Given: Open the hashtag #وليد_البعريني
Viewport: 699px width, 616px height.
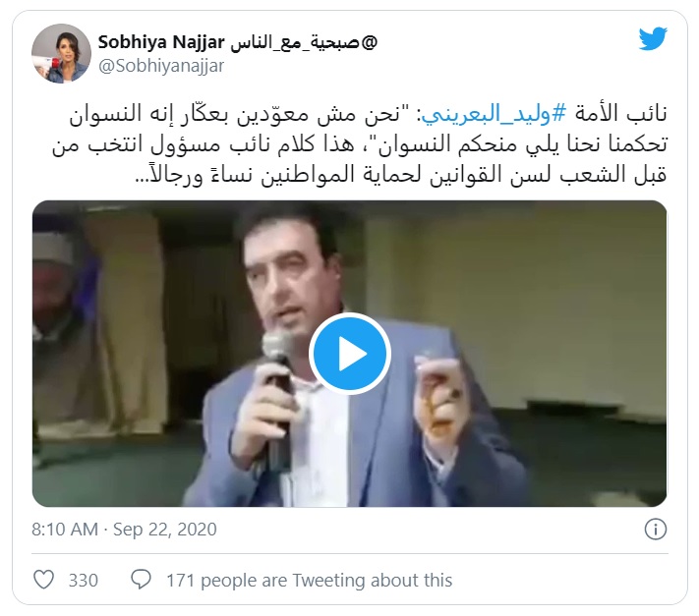Looking at the screenshot, I should pyautogui.click(x=494, y=113).
